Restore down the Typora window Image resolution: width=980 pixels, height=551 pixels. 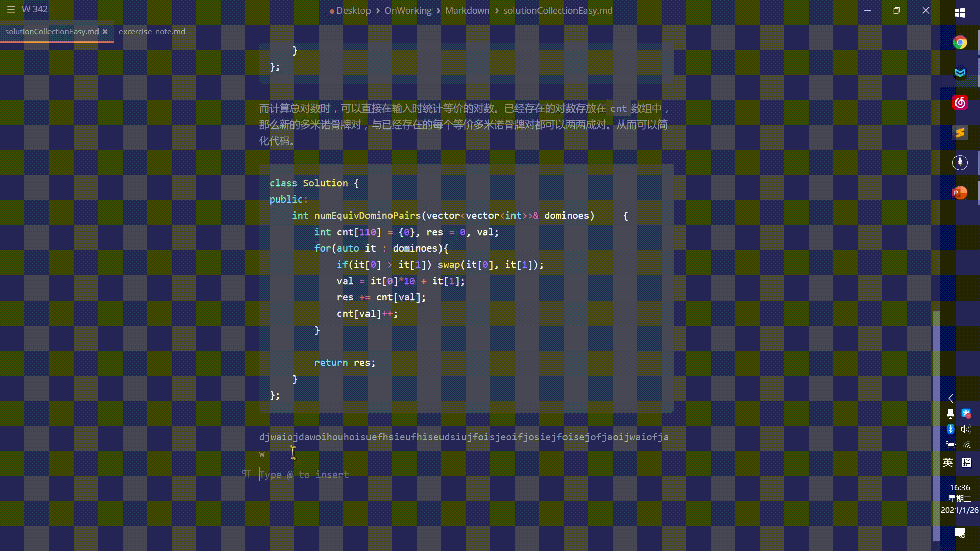pos(896,11)
